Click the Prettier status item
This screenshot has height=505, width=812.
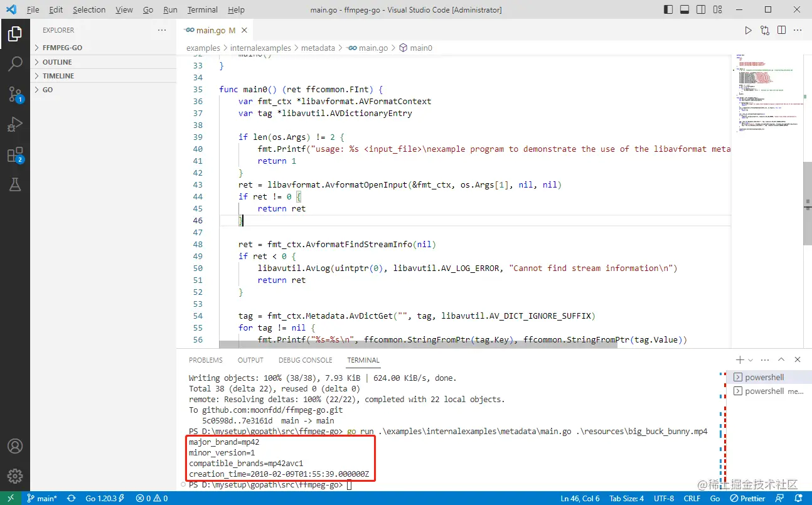point(747,498)
